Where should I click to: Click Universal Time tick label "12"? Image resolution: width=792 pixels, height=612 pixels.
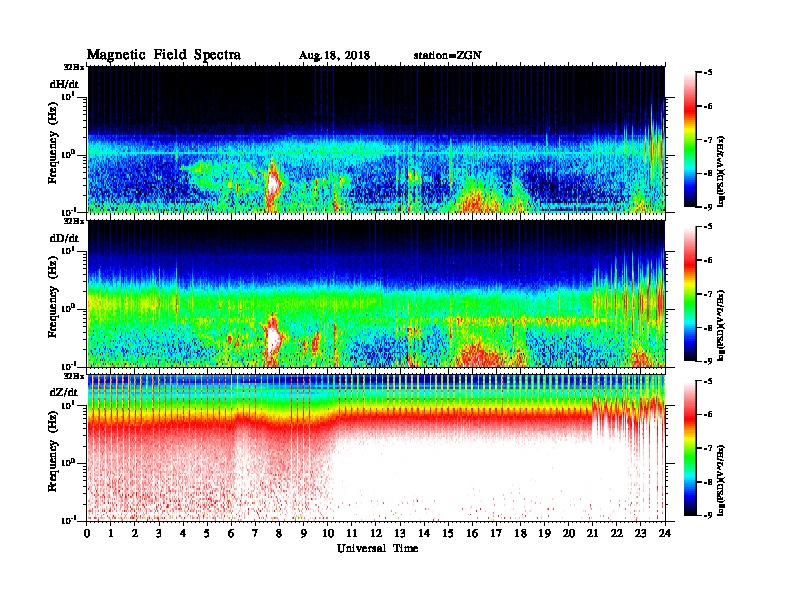click(x=376, y=533)
